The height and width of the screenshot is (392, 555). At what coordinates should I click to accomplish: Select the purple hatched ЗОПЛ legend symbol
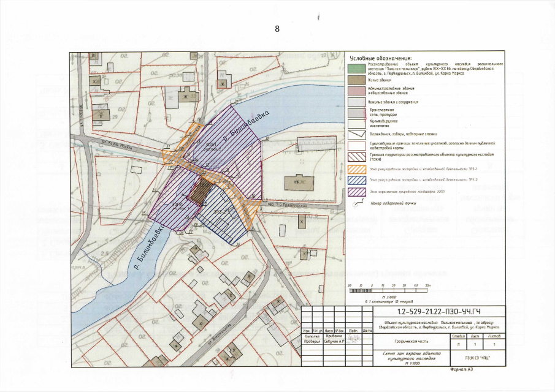356,192
